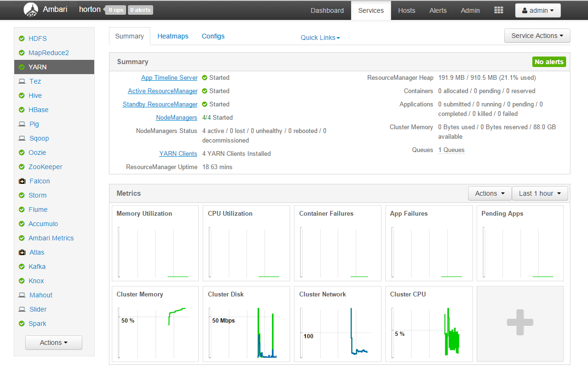Click the Falcon medkit maintenance icon

tap(22, 181)
